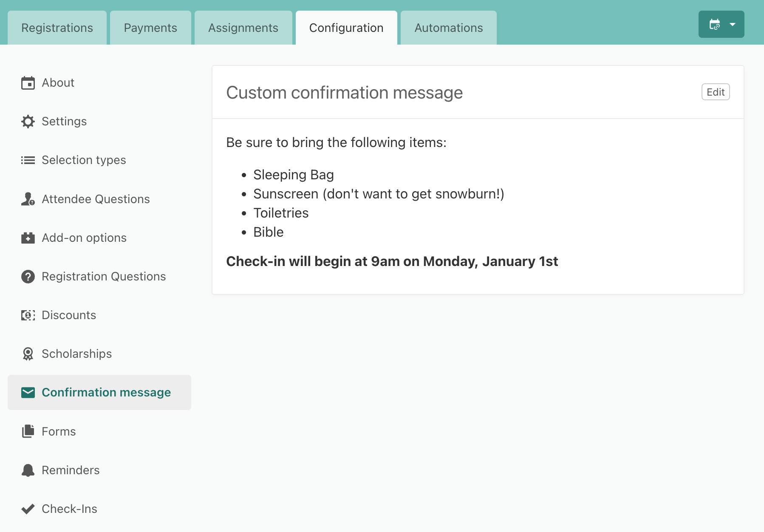This screenshot has height=532, width=764.
Task: Click the Reminders bell icon
Action: (28, 470)
